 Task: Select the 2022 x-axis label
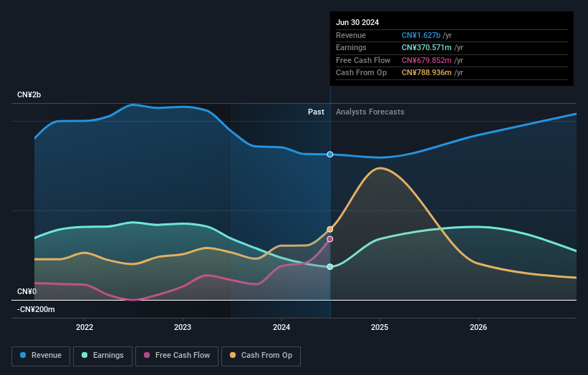coord(85,327)
